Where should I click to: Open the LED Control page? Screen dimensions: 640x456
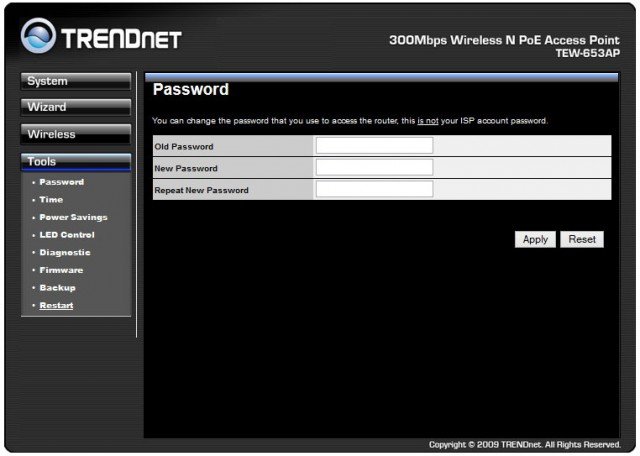point(66,235)
